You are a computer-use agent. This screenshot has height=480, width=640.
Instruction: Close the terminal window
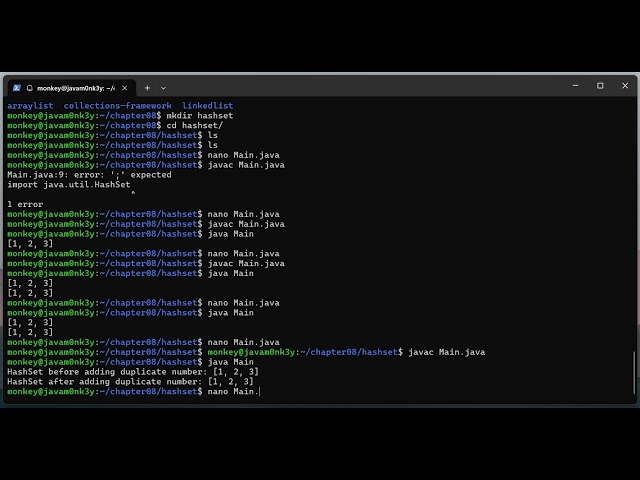point(625,86)
